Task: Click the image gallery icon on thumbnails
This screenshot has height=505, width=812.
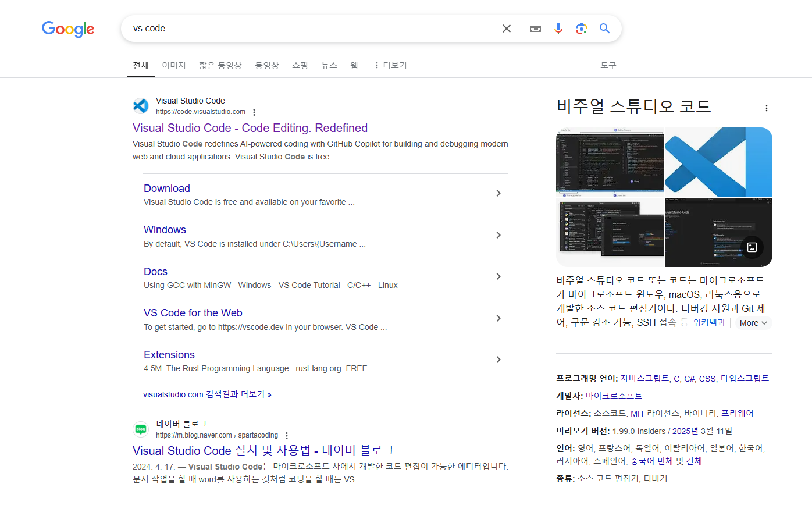Action: pyautogui.click(x=752, y=247)
